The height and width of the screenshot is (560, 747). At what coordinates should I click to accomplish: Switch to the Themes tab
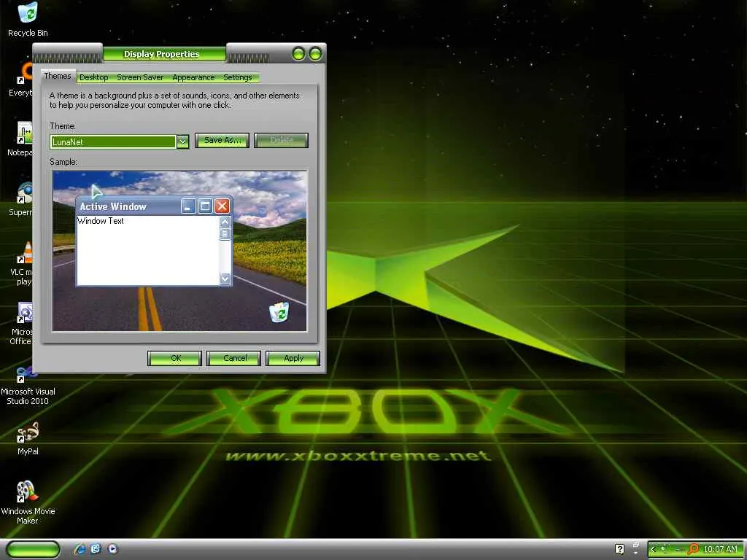[58, 76]
